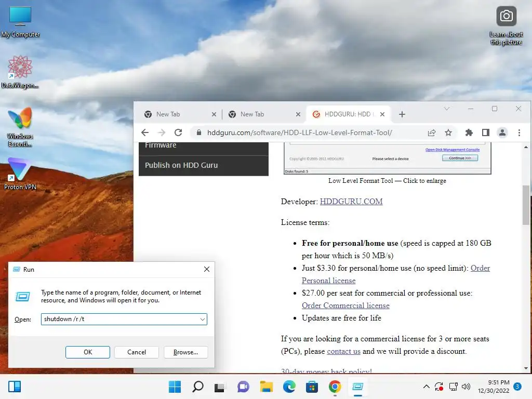
Task: Click the padlock site info icon
Action: coord(199,132)
